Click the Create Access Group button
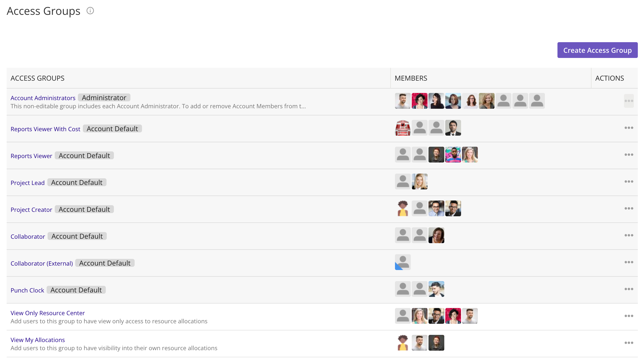 pos(598,50)
